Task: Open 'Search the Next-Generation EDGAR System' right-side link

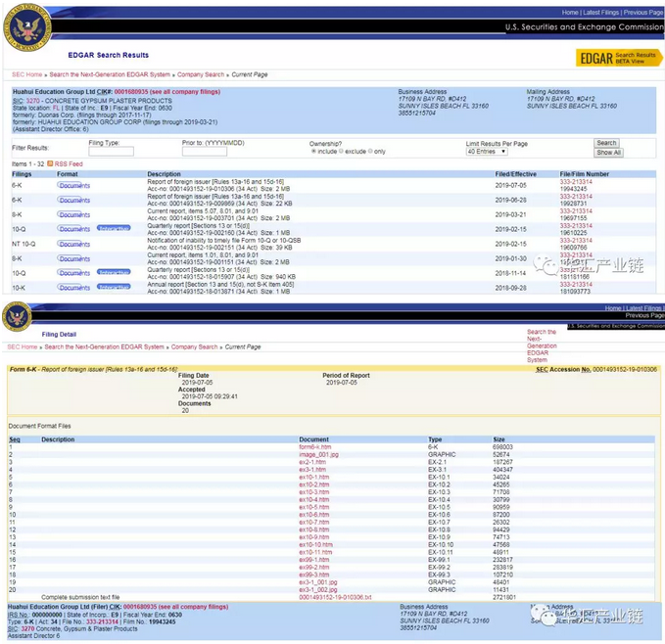Action: (542, 345)
